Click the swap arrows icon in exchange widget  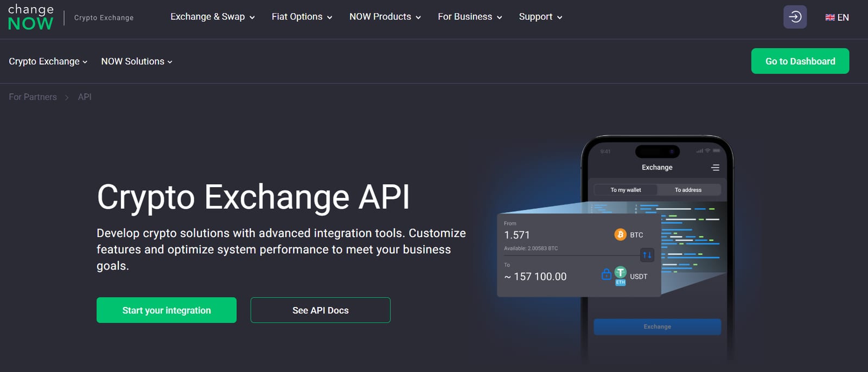[647, 255]
